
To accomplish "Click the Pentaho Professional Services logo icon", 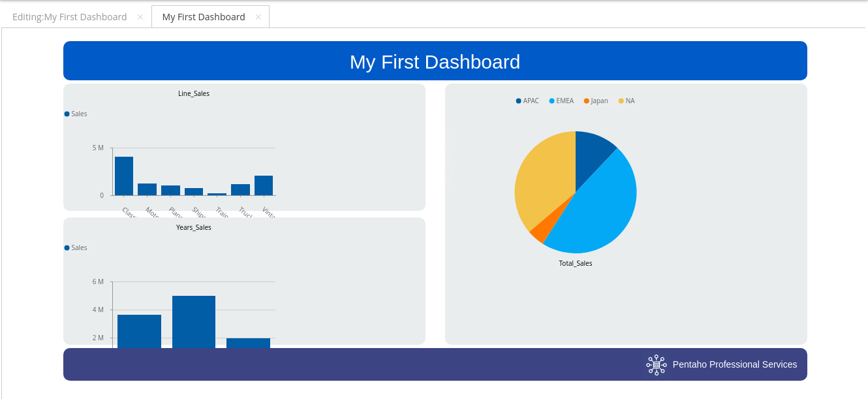I will pyautogui.click(x=656, y=364).
